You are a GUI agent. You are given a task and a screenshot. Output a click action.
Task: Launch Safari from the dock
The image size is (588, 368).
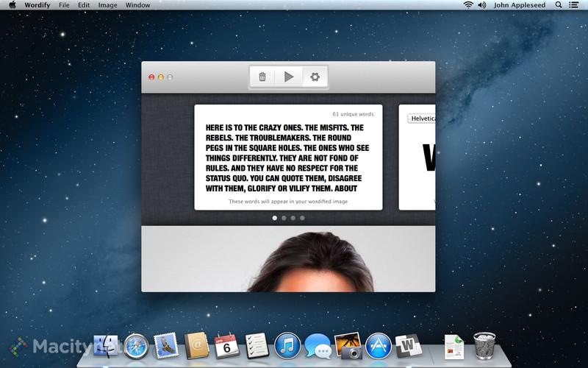coord(136,346)
